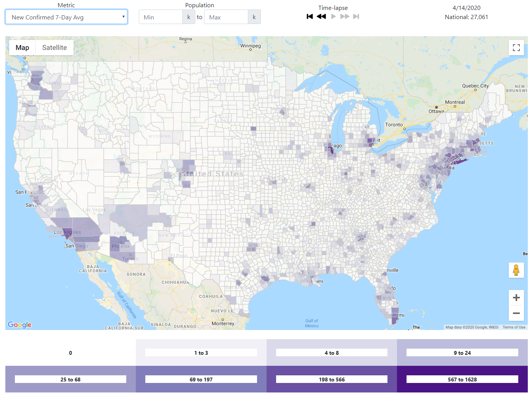Click the Montreal label on the map
The height and width of the screenshot is (394, 532).
pyautogui.click(x=455, y=102)
